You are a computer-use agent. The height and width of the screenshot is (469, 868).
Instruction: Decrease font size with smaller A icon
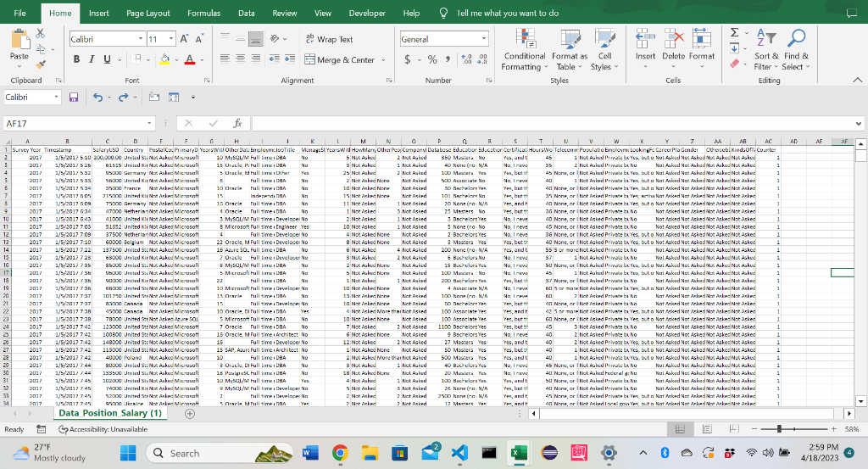coord(199,39)
